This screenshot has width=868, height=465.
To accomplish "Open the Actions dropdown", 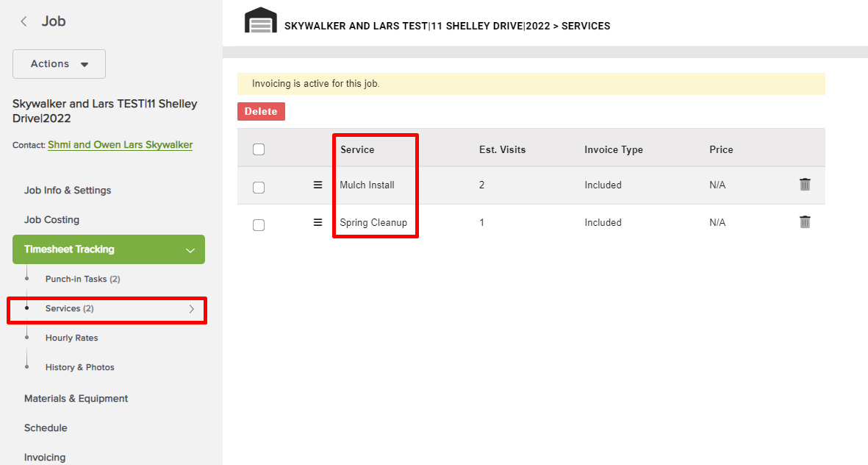I will coord(60,64).
